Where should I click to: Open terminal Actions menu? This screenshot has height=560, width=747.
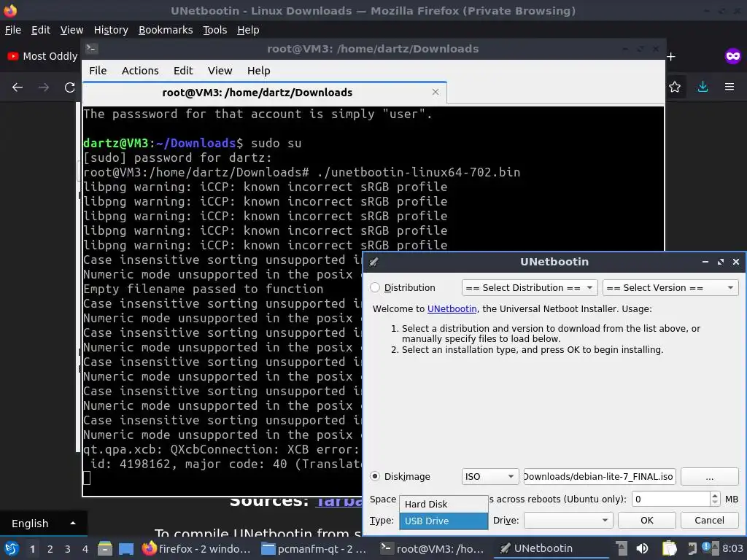pyautogui.click(x=140, y=71)
